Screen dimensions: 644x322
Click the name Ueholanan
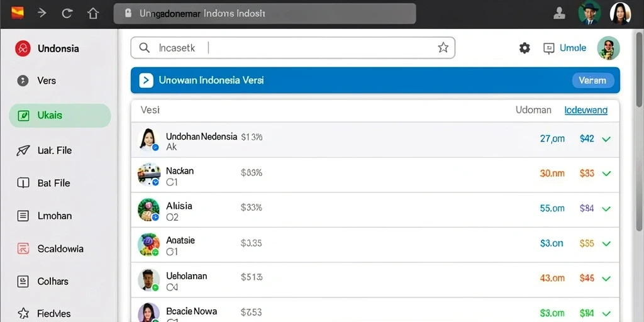(186, 276)
